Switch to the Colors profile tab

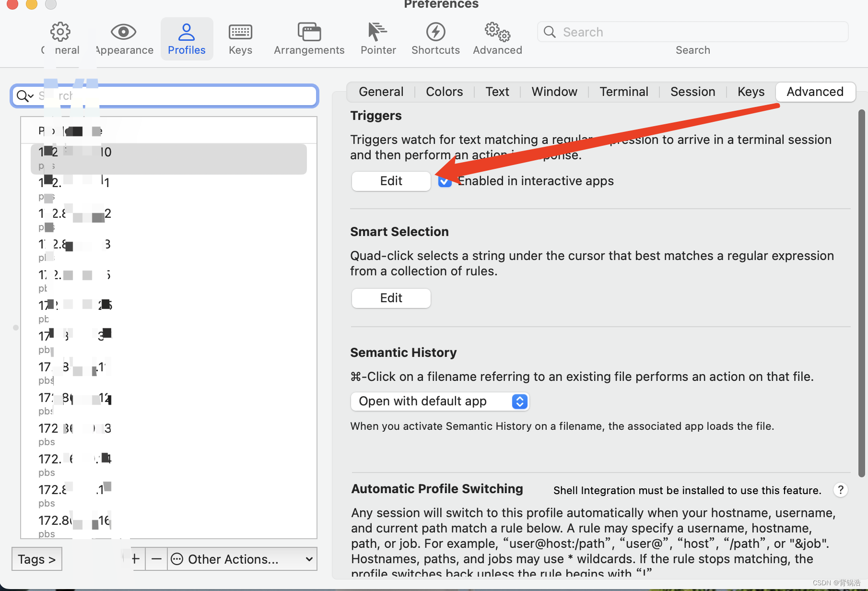coord(445,92)
